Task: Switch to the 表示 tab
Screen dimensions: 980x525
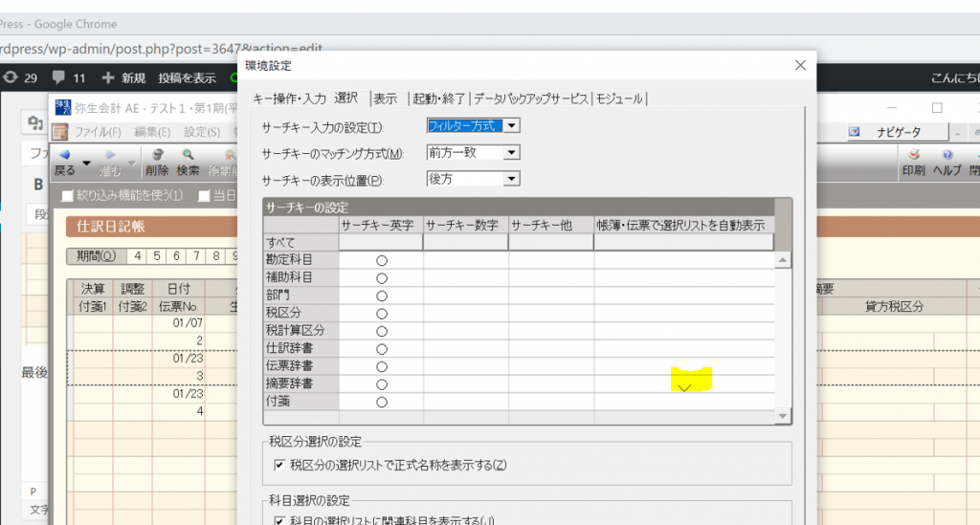Action: click(386, 98)
